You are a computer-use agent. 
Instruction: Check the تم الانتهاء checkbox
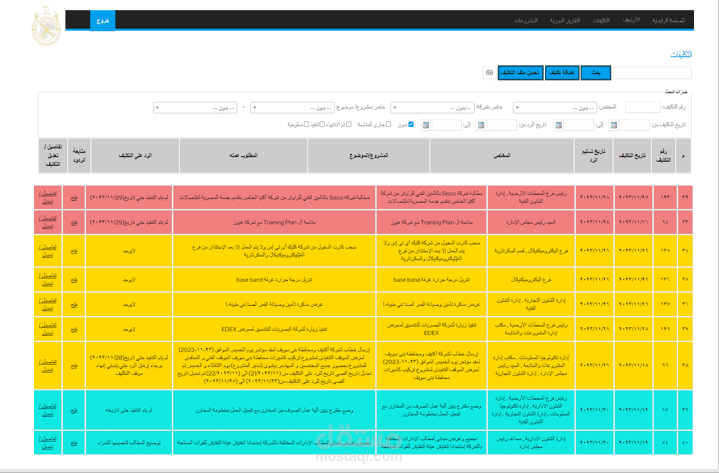349,124
